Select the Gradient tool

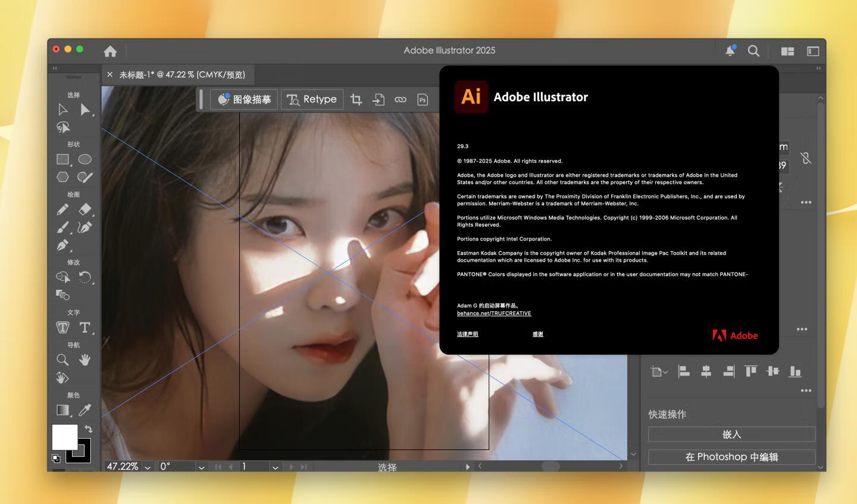click(x=62, y=410)
